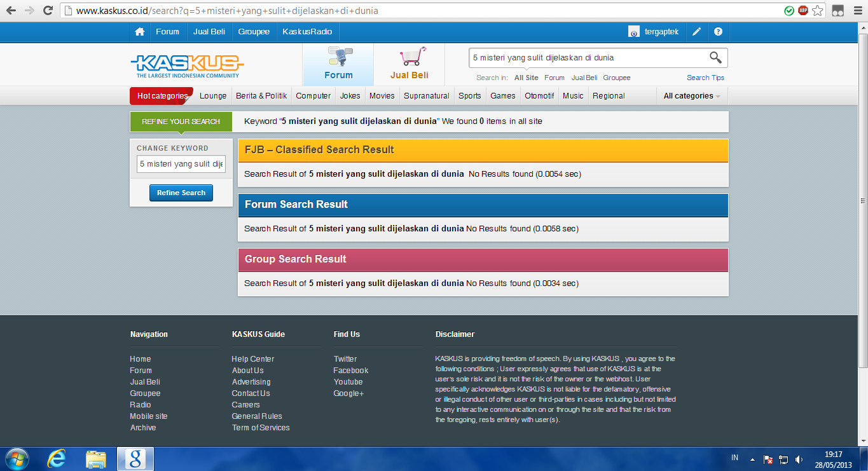
Task: Open the Movies category
Action: tap(382, 96)
